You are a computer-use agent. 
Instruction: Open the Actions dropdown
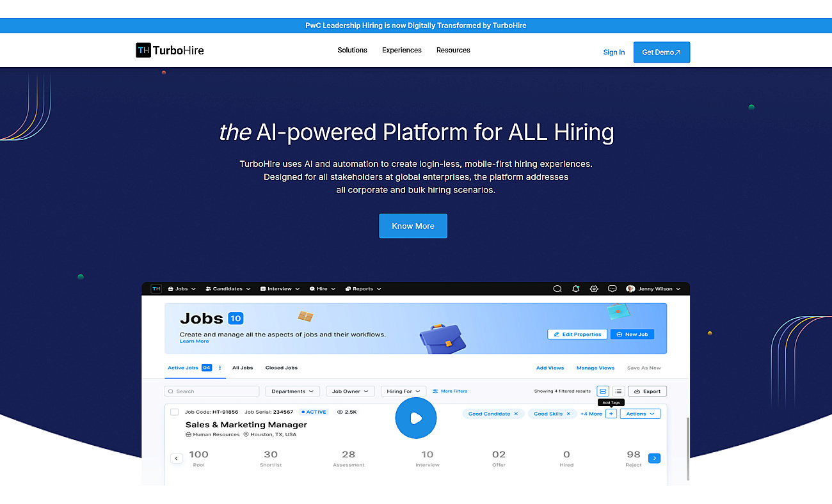(640, 414)
